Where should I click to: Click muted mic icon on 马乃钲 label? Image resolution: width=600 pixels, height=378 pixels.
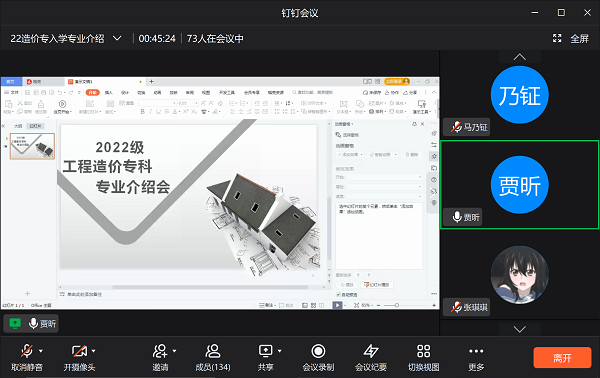pos(456,127)
